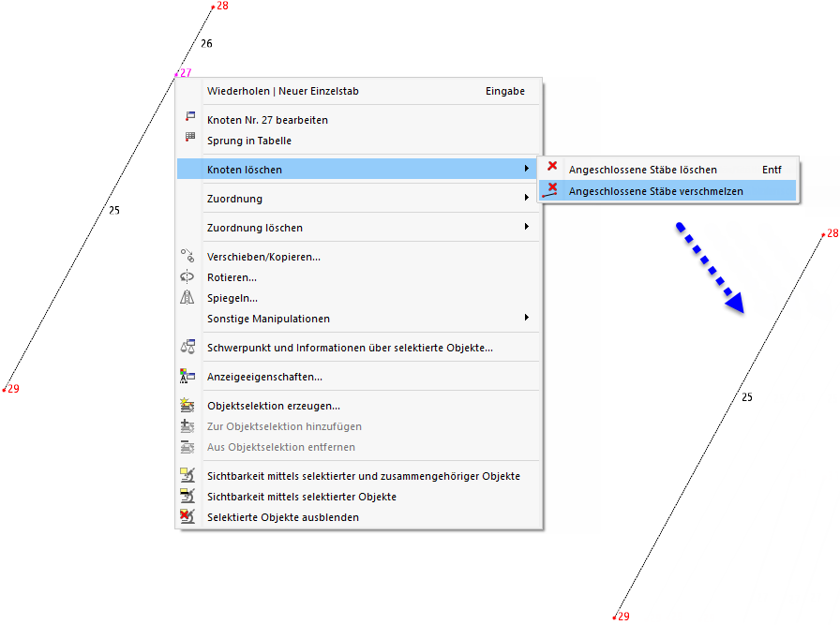This screenshot has width=840, height=625.
Task: Click Zur Objektselektion hinzufügen entry
Action: pos(357,426)
